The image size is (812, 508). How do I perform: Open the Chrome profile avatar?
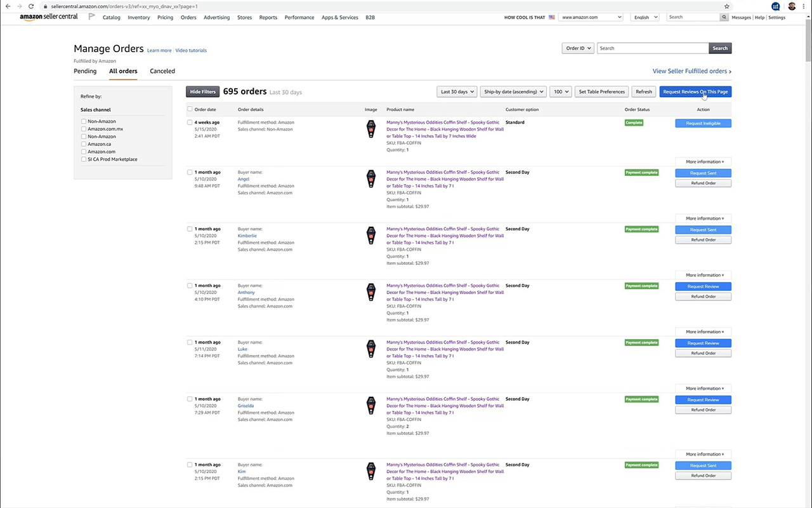[792, 6]
